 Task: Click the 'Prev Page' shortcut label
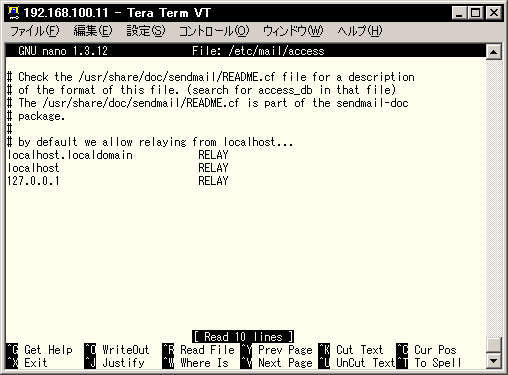285,350
